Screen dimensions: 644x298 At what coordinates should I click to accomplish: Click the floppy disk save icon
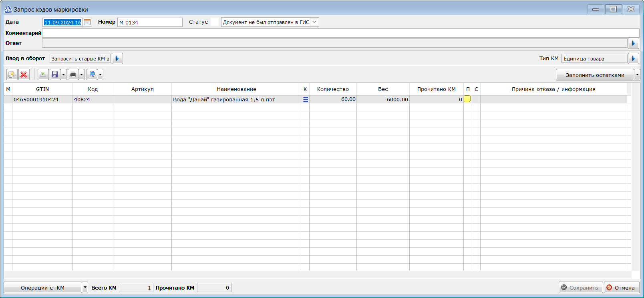(55, 74)
